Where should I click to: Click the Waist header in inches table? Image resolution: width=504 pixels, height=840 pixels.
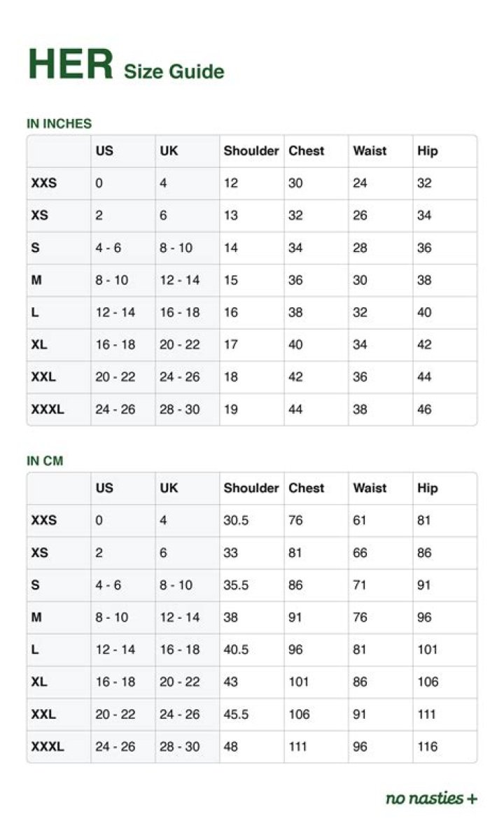point(370,150)
